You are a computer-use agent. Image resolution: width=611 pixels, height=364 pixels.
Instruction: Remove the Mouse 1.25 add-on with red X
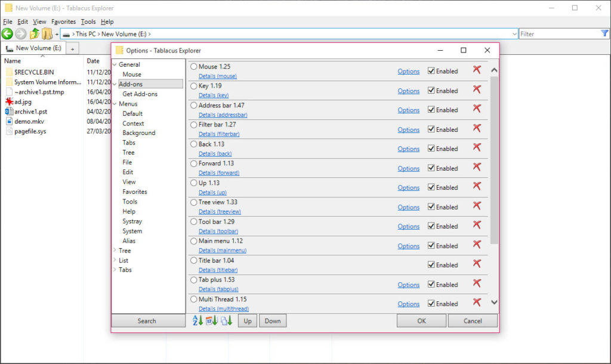(477, 70)
